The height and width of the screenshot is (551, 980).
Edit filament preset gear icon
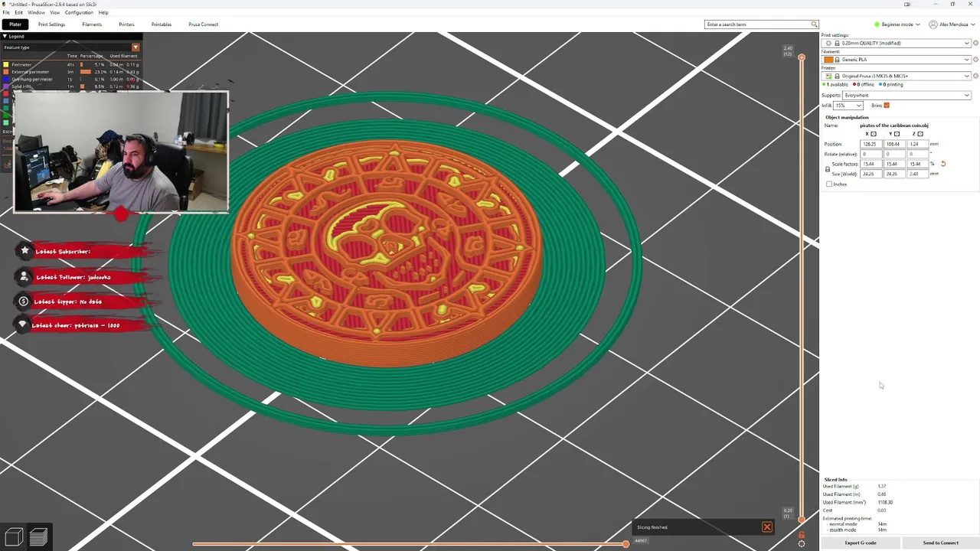click(975, 60)
